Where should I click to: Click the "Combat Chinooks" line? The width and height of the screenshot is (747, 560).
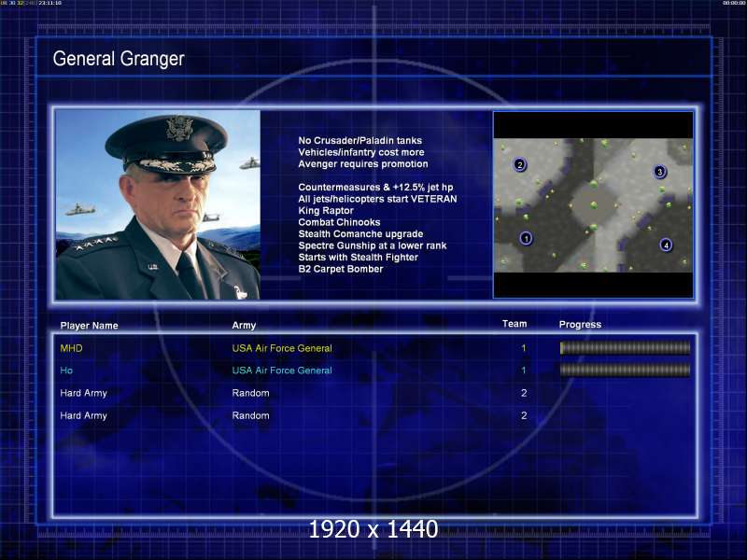point(339,222)
